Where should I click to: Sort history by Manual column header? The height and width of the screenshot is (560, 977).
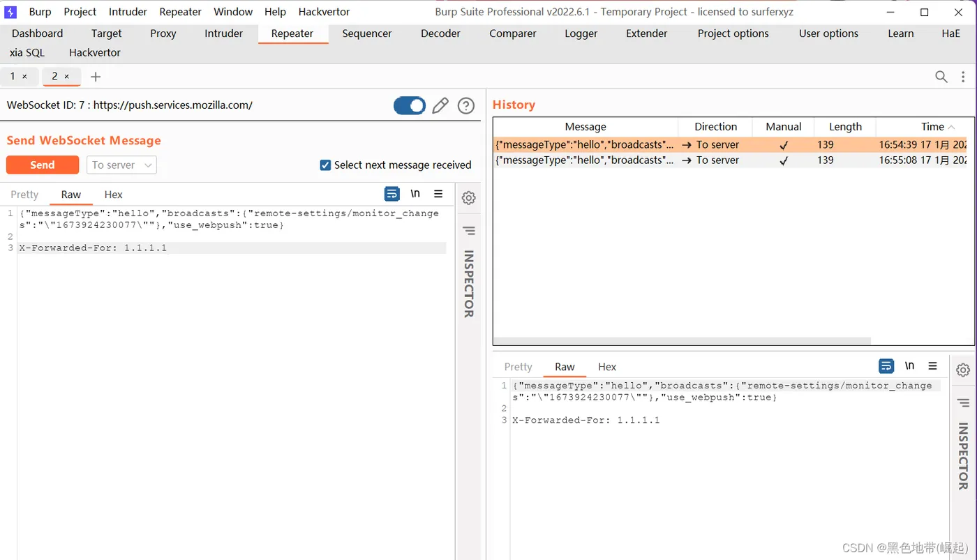click(x=783, y=127)
